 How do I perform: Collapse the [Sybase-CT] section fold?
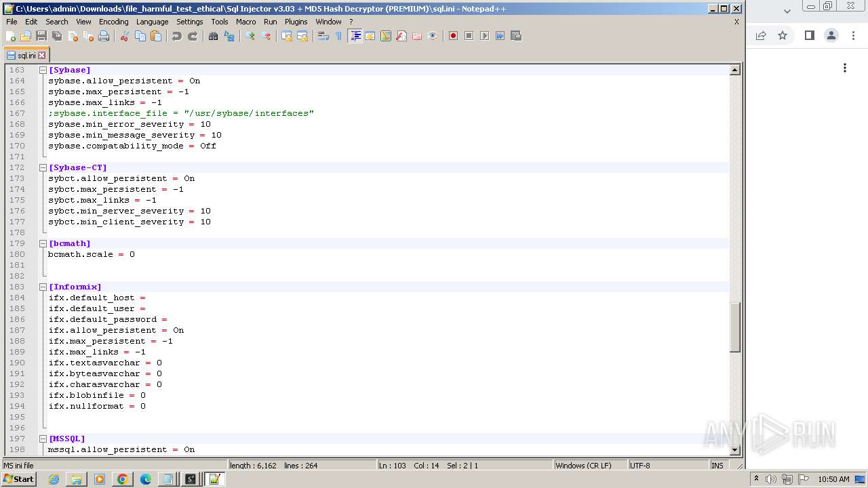[43, 167]
